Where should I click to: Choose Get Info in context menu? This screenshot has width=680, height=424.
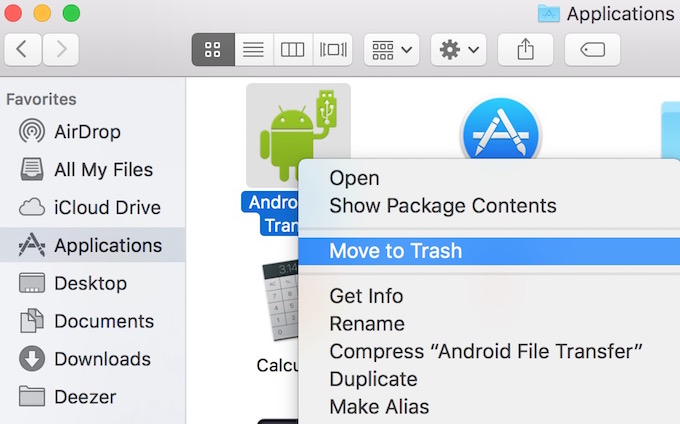pos(366,296)
